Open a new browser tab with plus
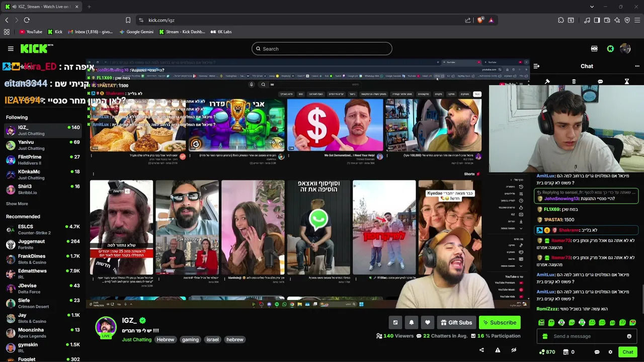The height and width of the screenshot is (362, 644). (89, 7)
